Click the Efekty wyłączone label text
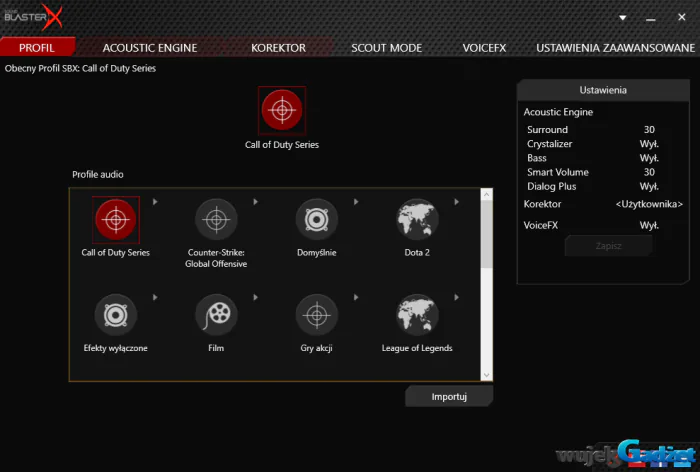The image size is (700, 472). click(116, 348)
